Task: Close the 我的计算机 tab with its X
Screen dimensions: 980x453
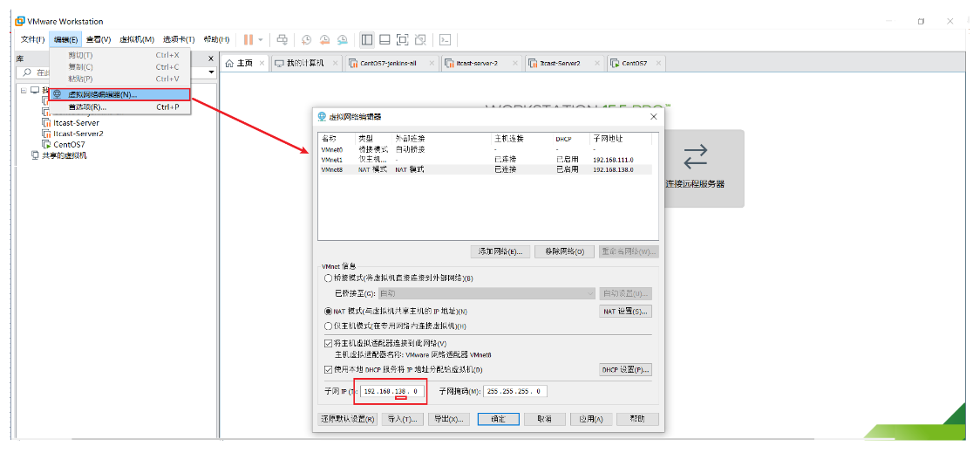Action: [x=335, y=63]
